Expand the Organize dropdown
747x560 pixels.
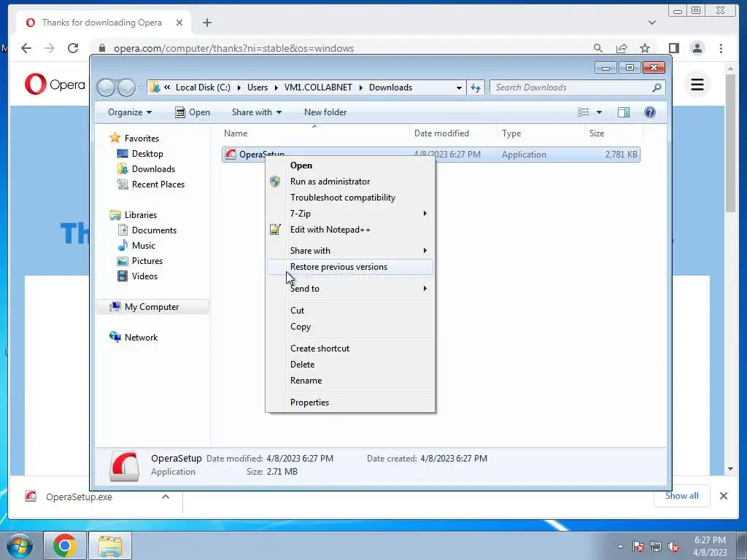(x=130, y=112)
